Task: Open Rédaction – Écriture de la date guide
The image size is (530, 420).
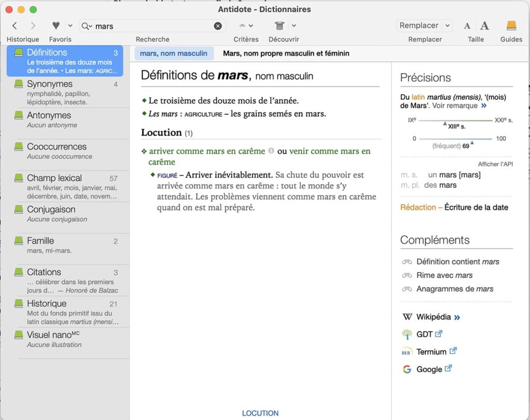Action: pyautogui.click(x=454, y=207)
